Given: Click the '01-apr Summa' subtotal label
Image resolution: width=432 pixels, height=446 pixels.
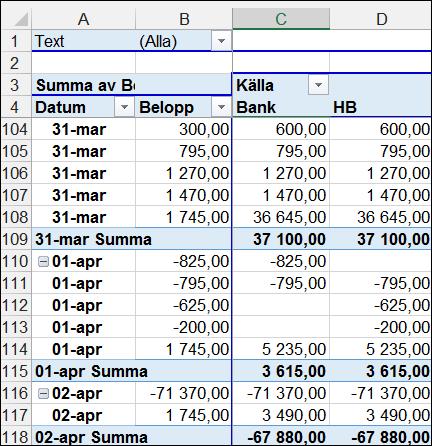Looking at the screenshot, I should pyautogui.click(x=91, y=371).
